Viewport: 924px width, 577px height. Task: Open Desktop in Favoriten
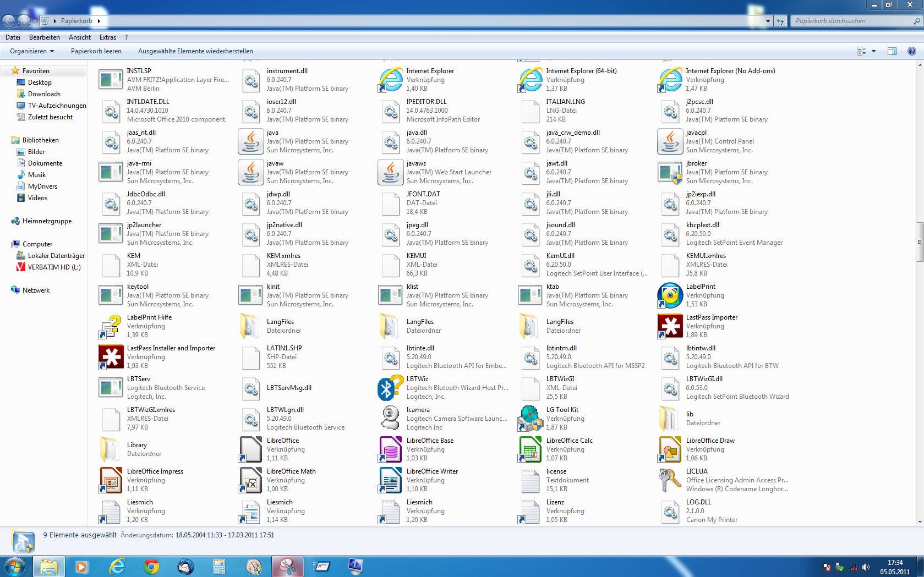[x=40, y=83]
